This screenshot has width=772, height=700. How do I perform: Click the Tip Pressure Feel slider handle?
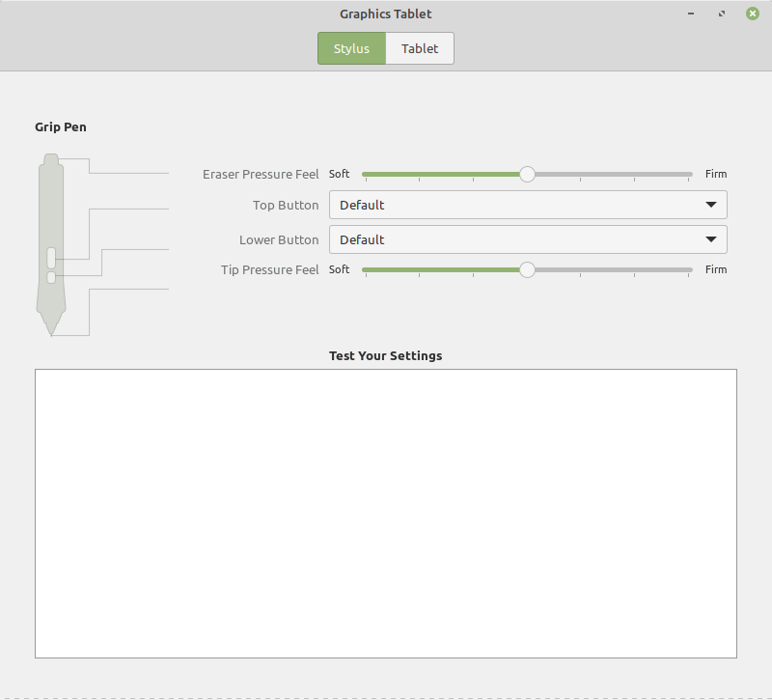[x=527, y=269]
